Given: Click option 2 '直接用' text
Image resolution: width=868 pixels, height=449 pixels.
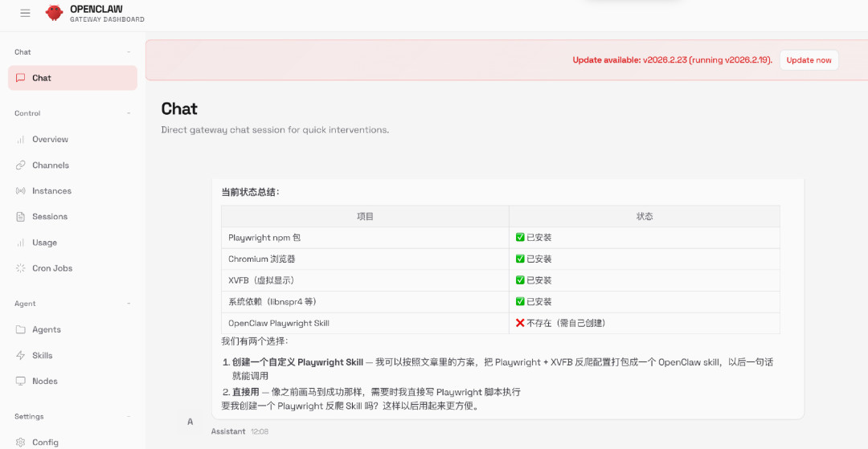Looking at the screenshot, I should pos(246,392).
